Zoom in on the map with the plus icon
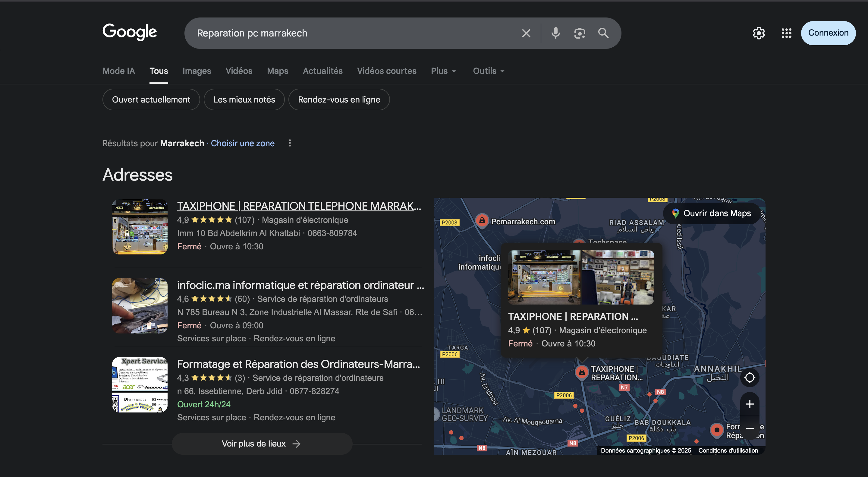 coord(749,404)
